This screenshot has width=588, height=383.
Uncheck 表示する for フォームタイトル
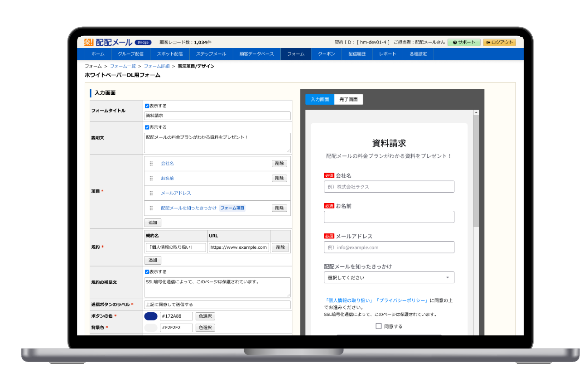pos(147,106)
